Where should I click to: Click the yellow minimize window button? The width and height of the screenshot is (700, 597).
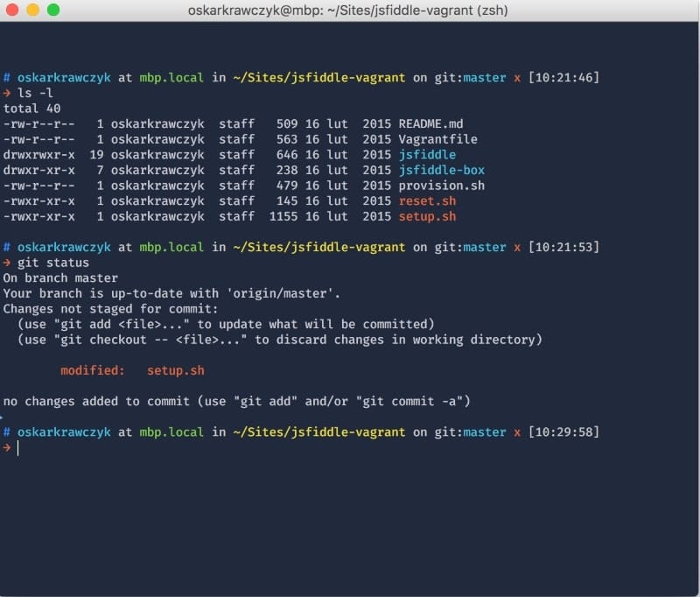point(32,11)
